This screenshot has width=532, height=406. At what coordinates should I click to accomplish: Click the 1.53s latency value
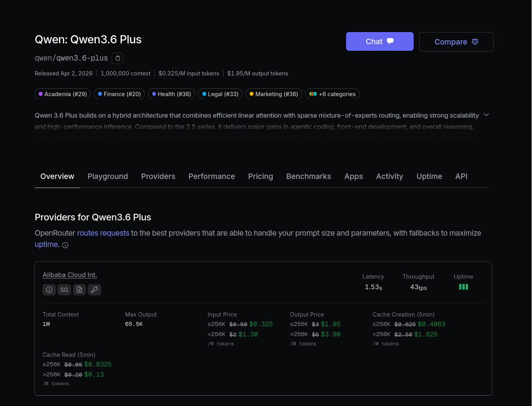point(373,287)
